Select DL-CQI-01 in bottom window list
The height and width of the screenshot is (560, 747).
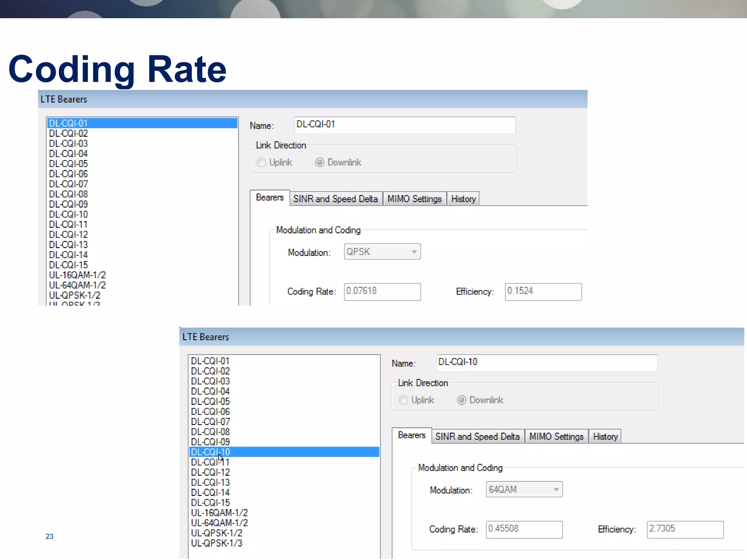point(285,361)
